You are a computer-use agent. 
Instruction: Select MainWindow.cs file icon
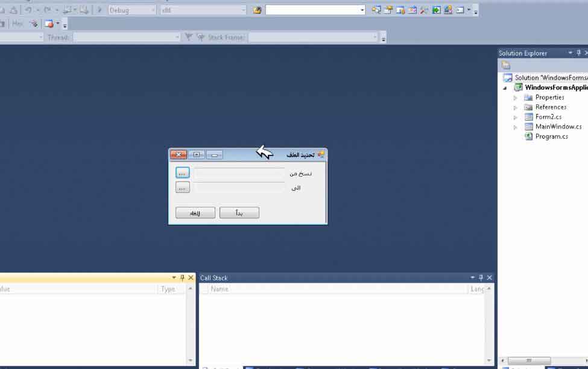click(x=528, y=127)
